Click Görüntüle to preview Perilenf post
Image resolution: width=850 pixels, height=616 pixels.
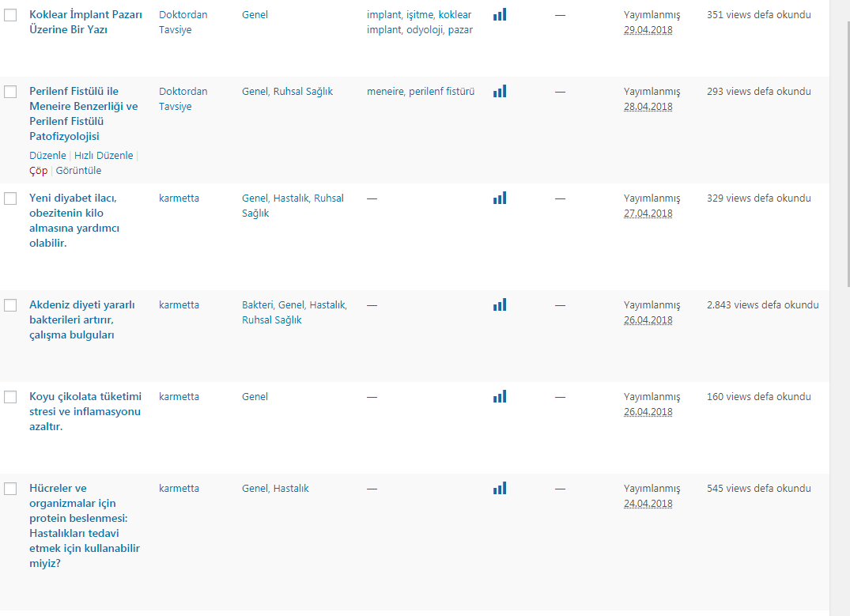(x=78, y=170)
